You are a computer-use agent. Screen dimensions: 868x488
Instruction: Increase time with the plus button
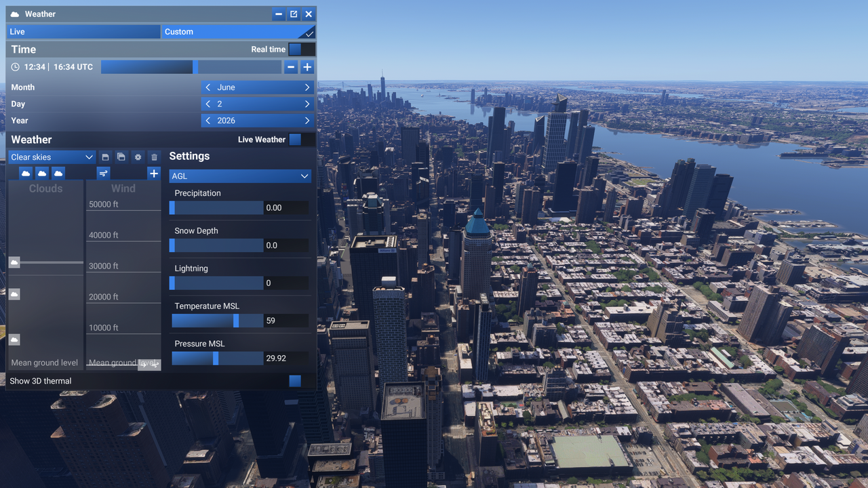click(x=307, y=67)
